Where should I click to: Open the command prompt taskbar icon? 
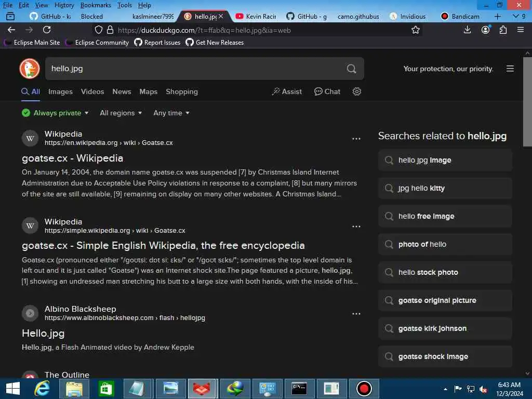(x=300, y=389)
